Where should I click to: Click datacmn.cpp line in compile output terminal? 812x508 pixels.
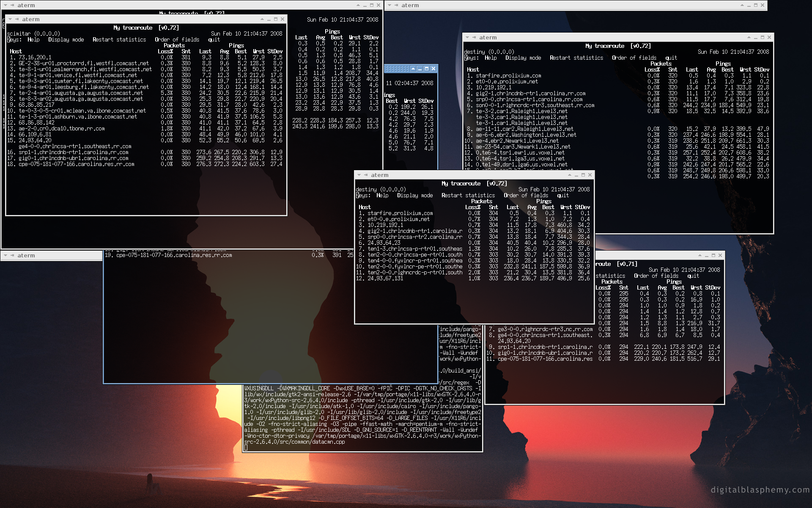pyautogui.click(x=294, y=442)
